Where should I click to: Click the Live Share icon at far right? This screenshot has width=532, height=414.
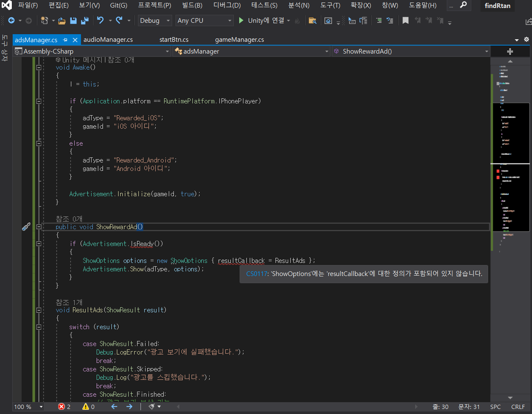click(x=529, y=21)
